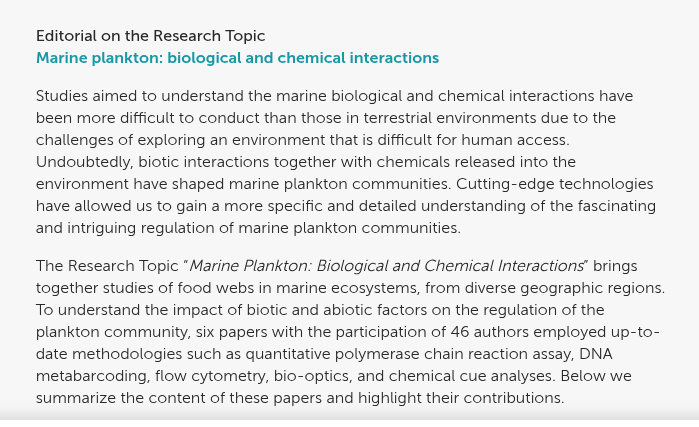Image resolution: width=699 pixels, height=427 pixels.
Task: Click the phrase 'food webs in marine ecosystems'
Action: pyautogui.click(x=298, y=288)
